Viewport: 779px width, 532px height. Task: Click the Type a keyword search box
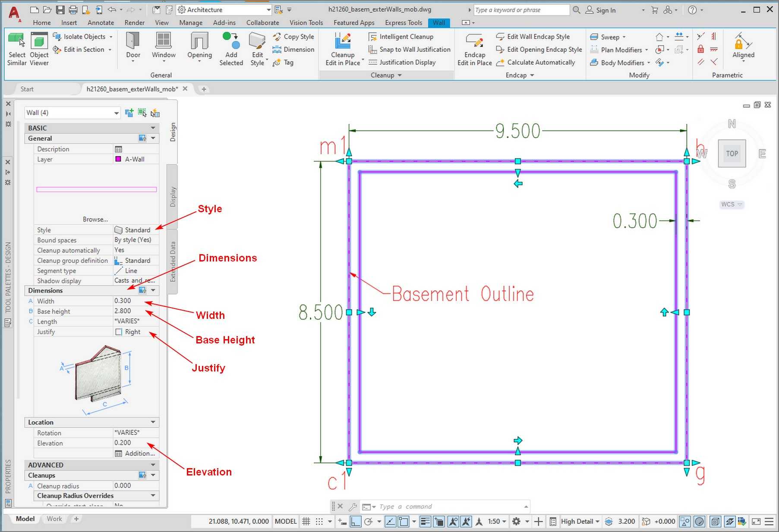point(521,10)
